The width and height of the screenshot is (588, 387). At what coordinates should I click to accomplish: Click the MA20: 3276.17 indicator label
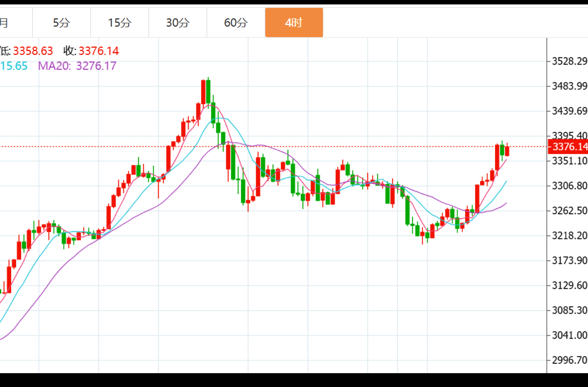coord(78,66)
